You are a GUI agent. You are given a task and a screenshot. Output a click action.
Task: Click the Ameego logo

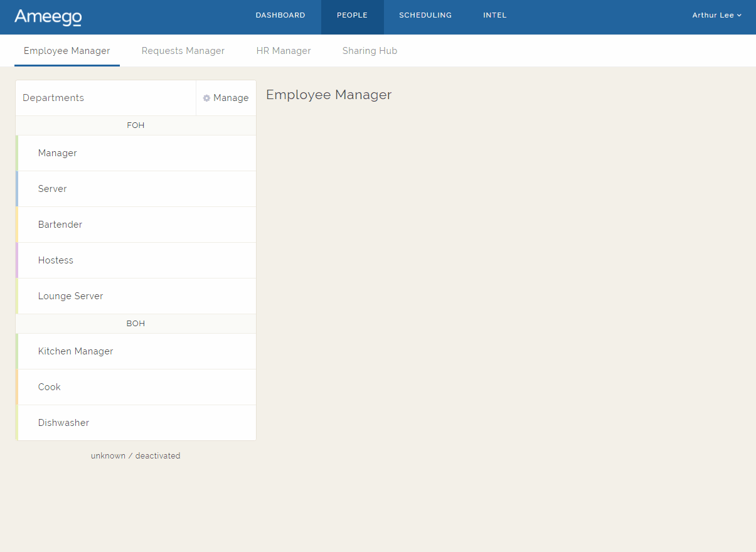tap(48, 18)
